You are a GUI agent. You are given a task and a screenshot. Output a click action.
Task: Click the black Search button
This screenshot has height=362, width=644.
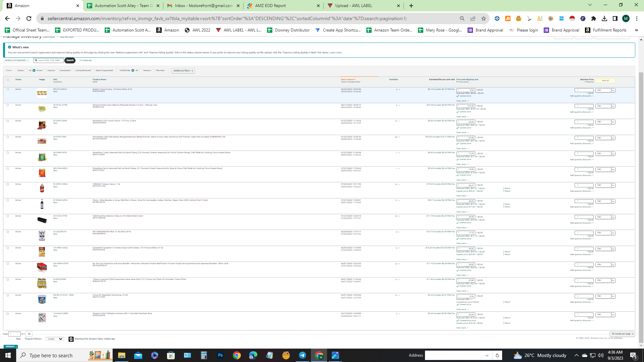70,60
